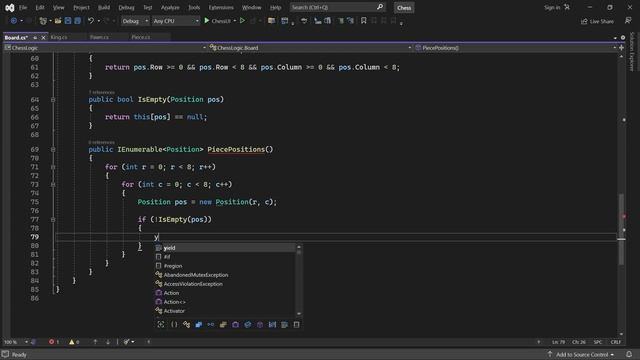Click the Visual Studio logo icon
Screen dimensions: 640x360
pyautogui.click(x=9, y=7)
